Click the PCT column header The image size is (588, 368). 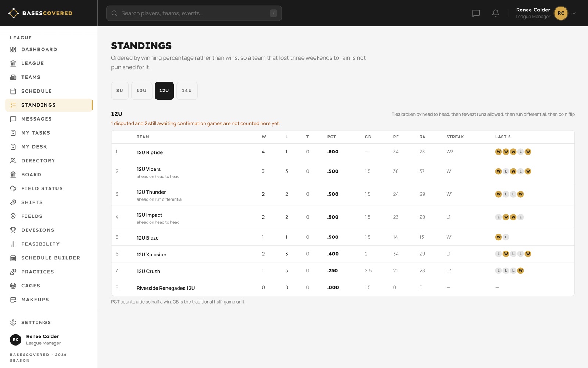click(331, 137)
